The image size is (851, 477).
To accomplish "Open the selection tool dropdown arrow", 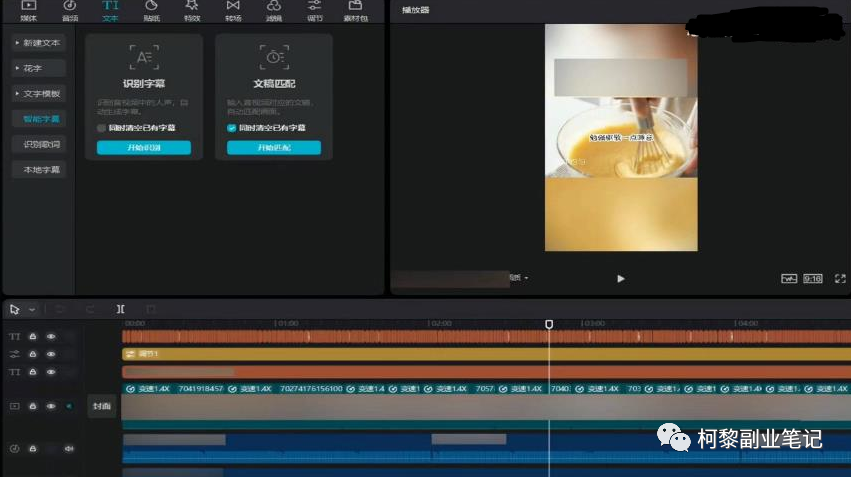I will pyautogui.click(x=32, y=310).
